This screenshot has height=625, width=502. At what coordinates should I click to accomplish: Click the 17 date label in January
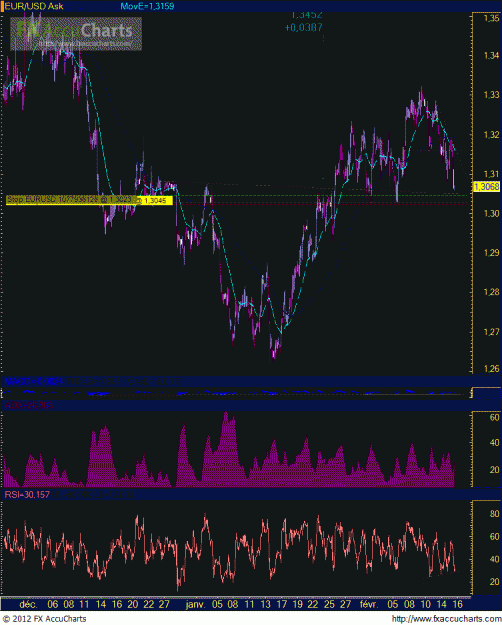click(282, 604)
